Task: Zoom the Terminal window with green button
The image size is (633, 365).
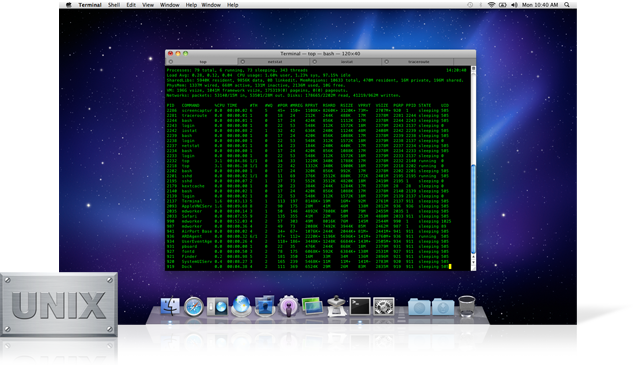Action: coord(185,53)
